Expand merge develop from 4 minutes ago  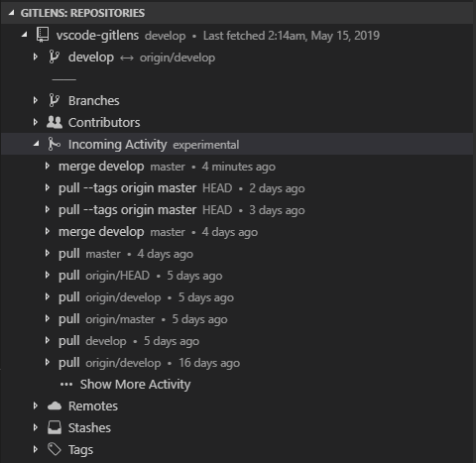pyautogui.click(x=48, y=166)
